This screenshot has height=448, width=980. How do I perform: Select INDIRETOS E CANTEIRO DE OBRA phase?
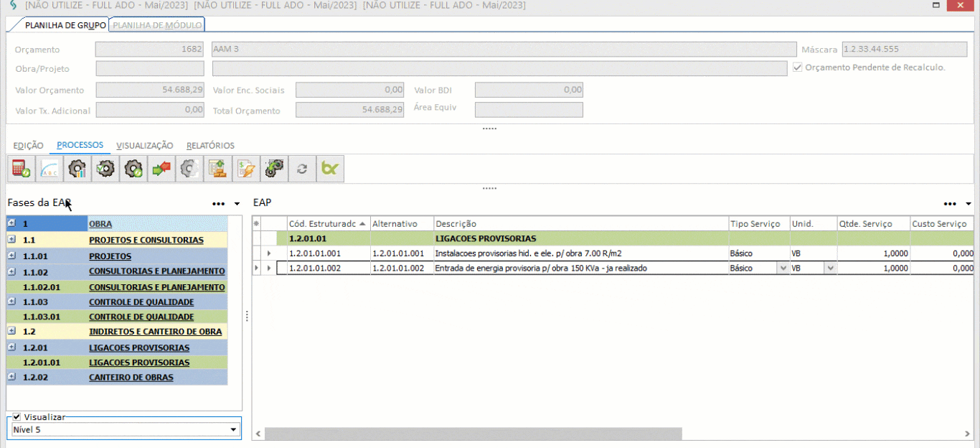point(156,332)
